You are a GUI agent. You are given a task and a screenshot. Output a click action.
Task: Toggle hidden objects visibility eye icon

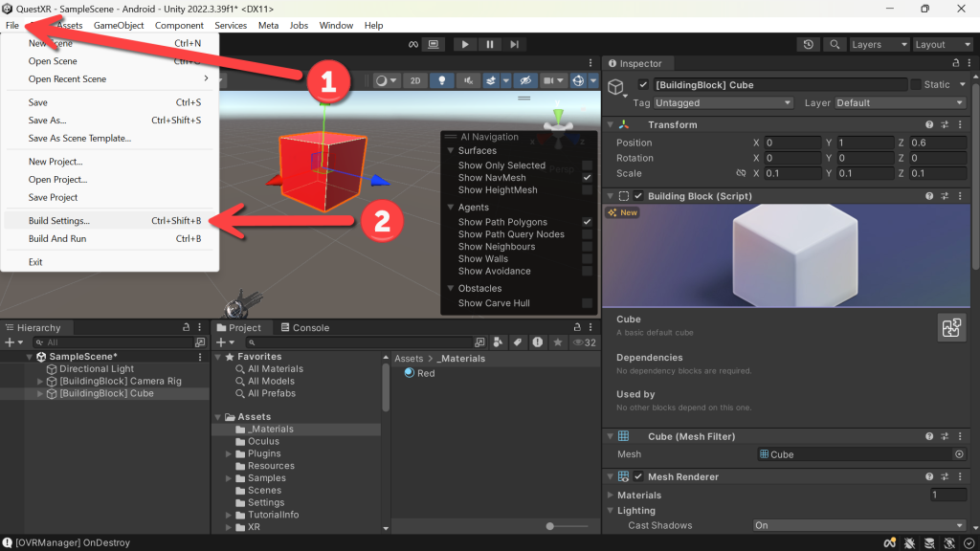coord(525,80)
